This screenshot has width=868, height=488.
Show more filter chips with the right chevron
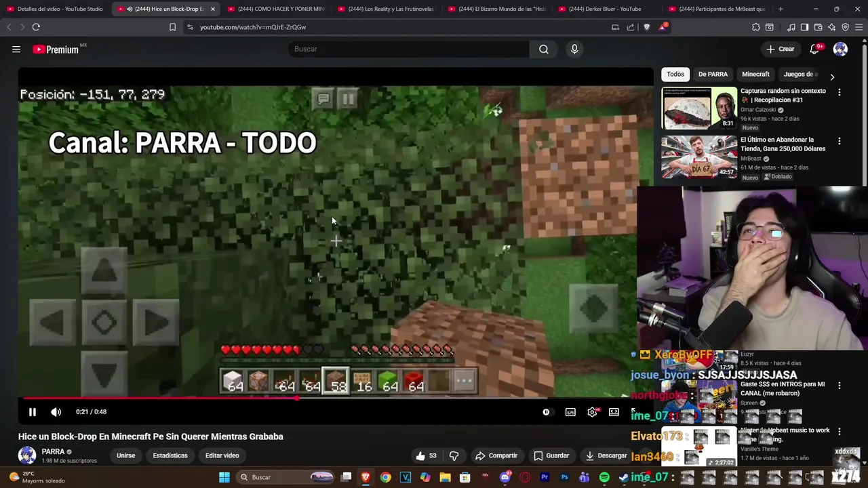832,77
